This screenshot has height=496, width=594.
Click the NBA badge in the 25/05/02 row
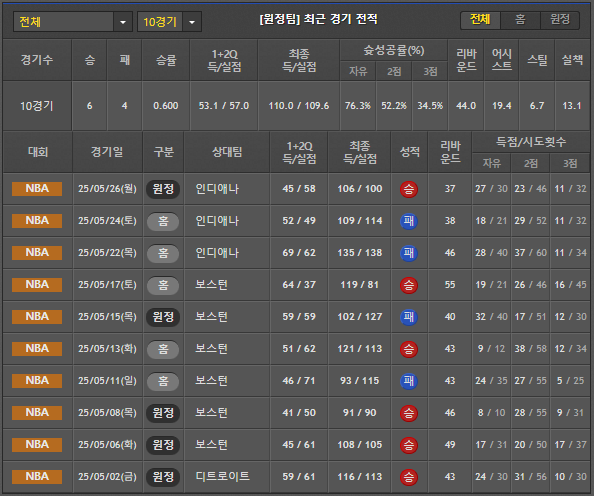(37, 477)
